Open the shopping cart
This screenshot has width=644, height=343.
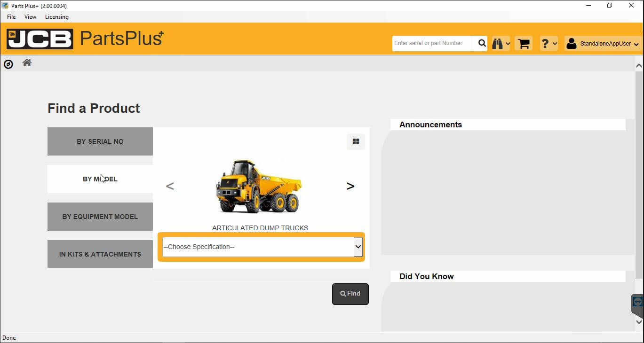(x=524, y=44)
